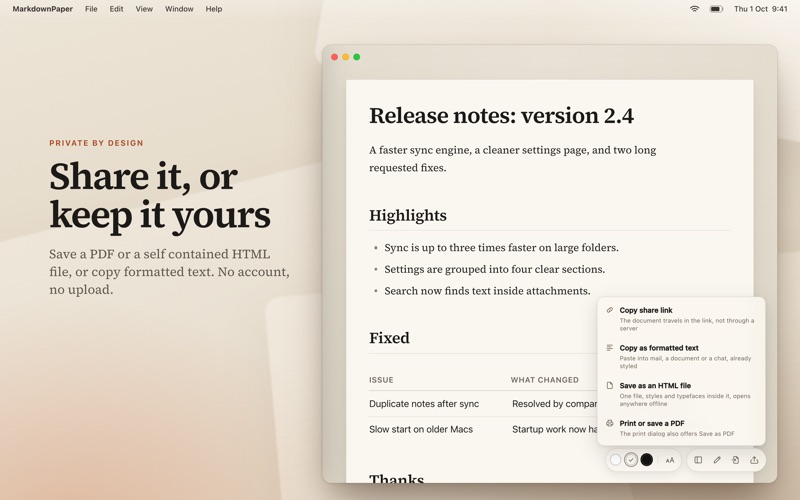Choose Print or save a PDF
Image resolution: width=800 pixels, height=500 pixels.
(x=681, y=428)
